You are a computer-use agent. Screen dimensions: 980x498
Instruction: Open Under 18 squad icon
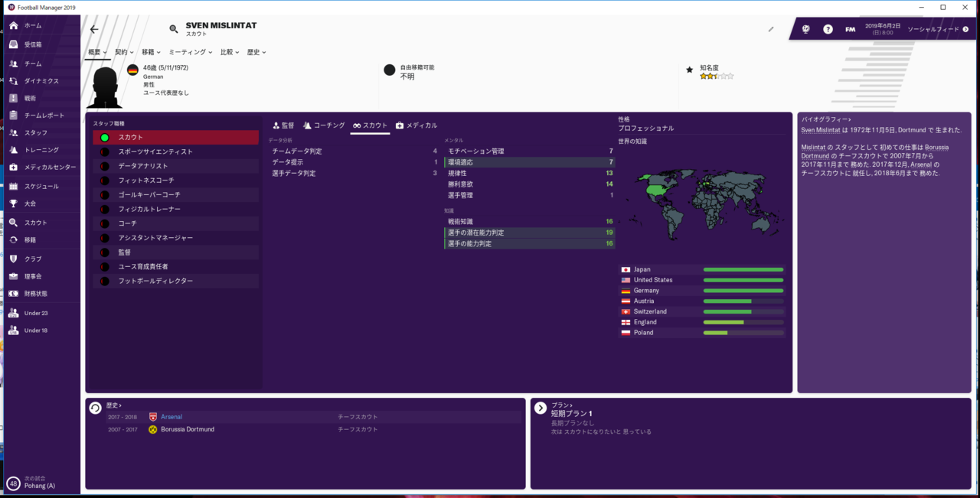[13, 330]
